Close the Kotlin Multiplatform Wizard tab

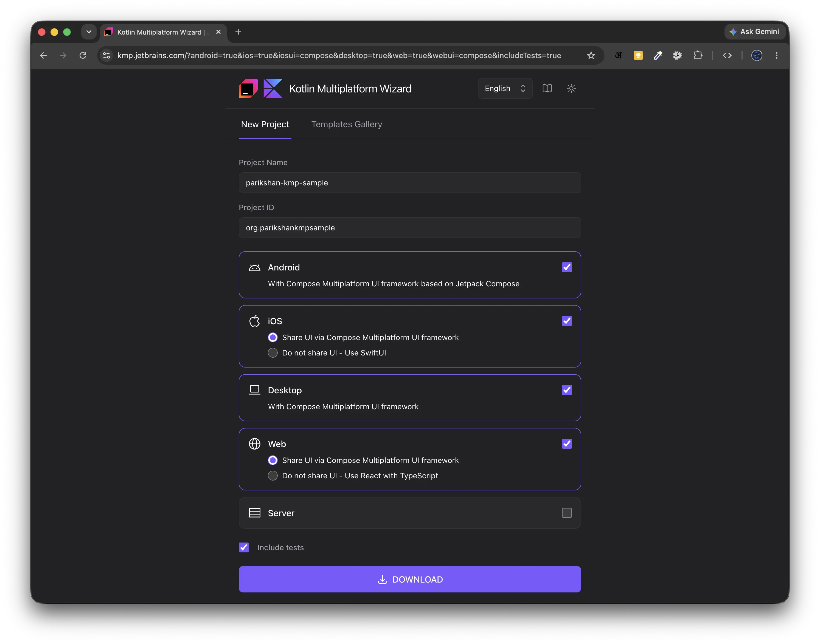point(218,32)
